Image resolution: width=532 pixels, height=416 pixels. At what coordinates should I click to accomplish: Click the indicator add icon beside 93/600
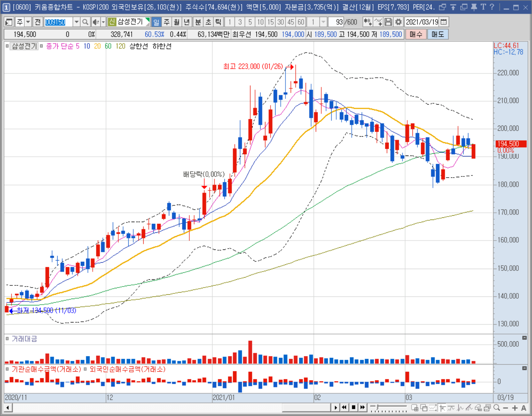point(367,22)
